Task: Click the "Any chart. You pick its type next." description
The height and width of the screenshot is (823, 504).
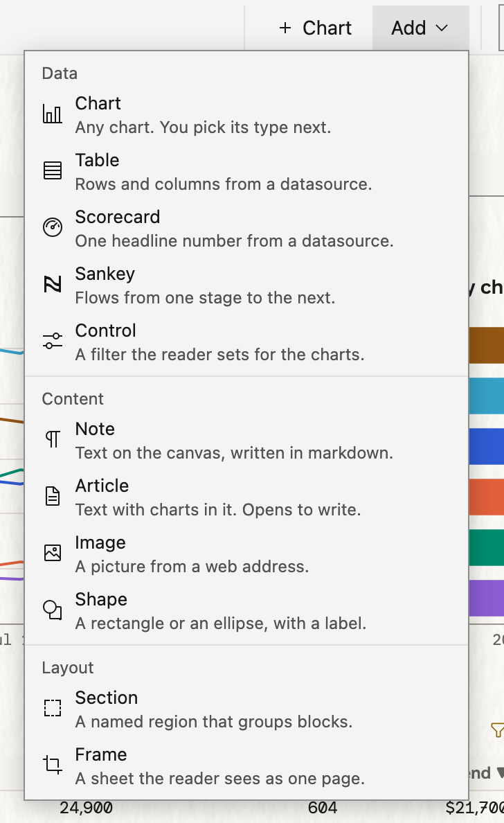Action: (203, 127)
